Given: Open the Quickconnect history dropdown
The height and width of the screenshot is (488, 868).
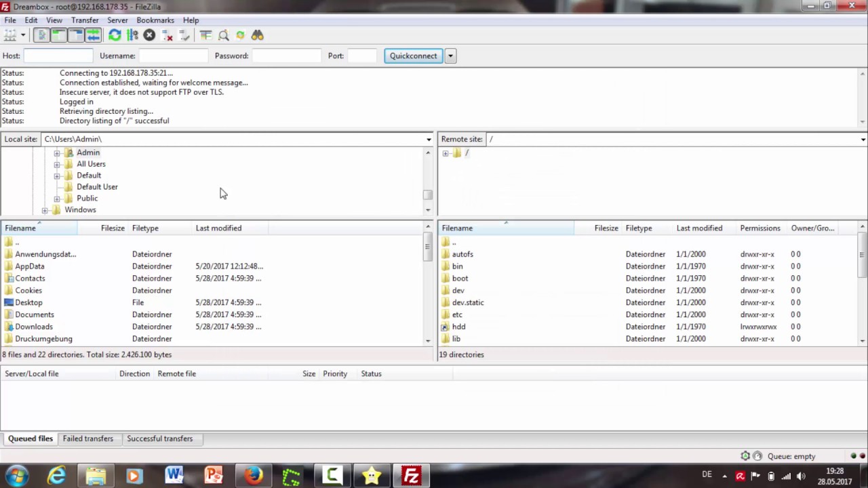Looking at the screenshot, I should point(450,56).
